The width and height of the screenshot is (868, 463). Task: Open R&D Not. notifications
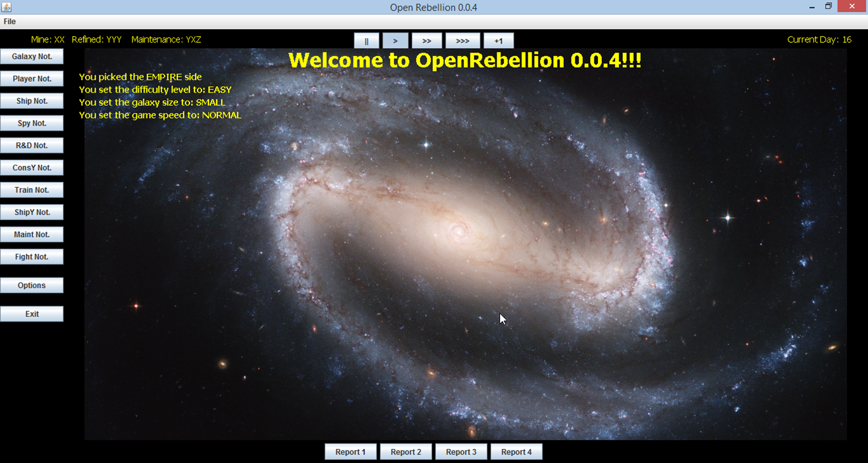pos(32,145)
